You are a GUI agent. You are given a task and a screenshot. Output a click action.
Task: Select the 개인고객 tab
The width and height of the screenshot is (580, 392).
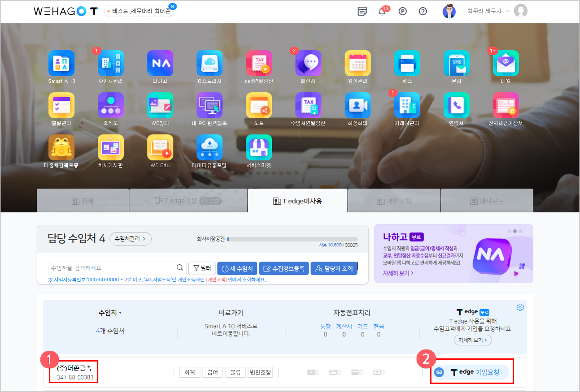[x=394, y=201]
